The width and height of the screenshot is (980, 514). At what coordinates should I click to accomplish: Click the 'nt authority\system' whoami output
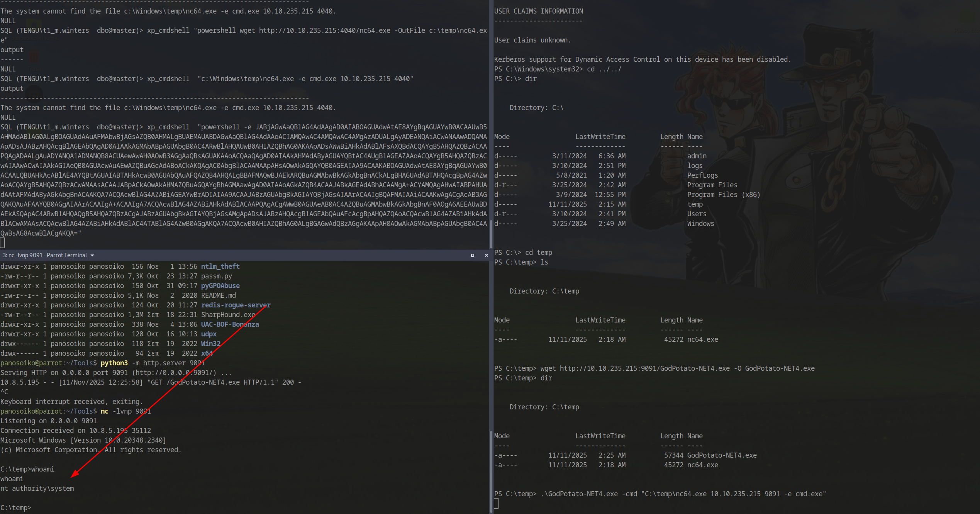(37, 488)
